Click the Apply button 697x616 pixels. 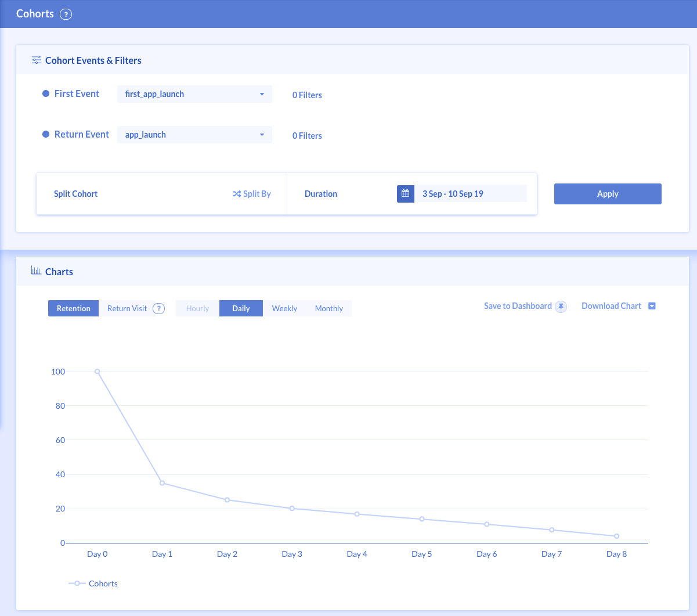click(x=608, y=193)
